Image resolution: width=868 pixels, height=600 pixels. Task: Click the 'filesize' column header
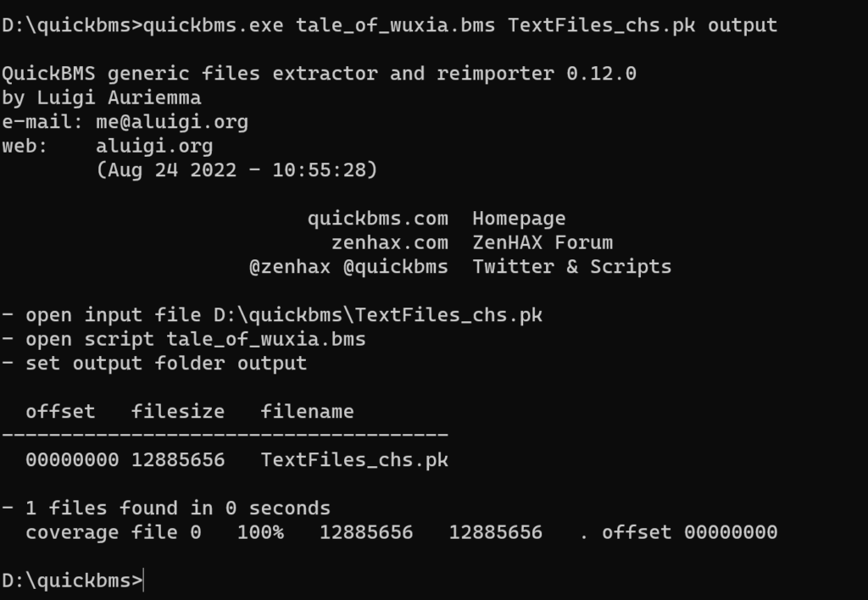(x=177, y=412)
